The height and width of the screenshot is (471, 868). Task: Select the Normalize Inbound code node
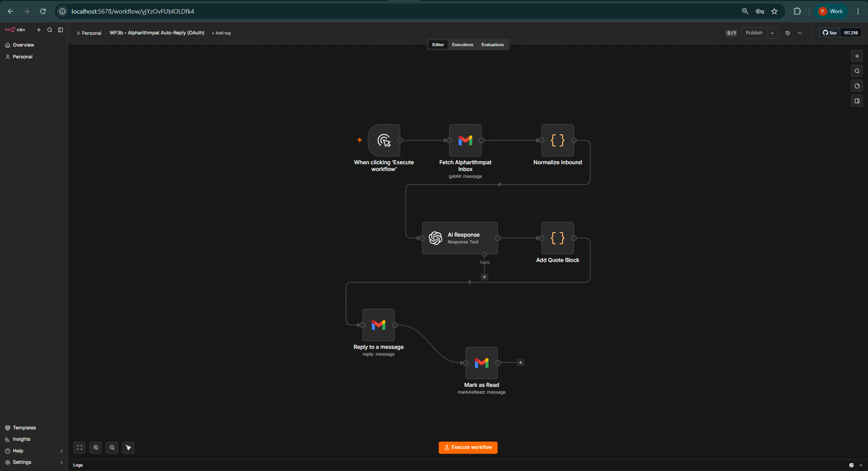click(558, 141)
